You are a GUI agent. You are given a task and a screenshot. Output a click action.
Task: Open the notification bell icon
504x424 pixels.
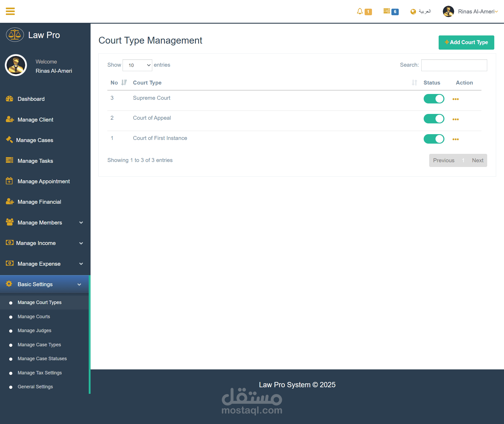point(360,11)
